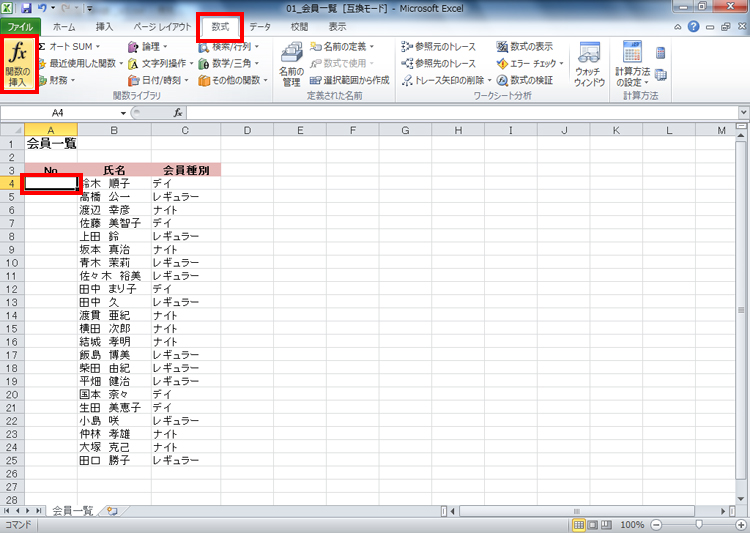Click the Insert Function (関数の挿入) button
Viewport: 750px width, 533px height.
tap(19, 64)
